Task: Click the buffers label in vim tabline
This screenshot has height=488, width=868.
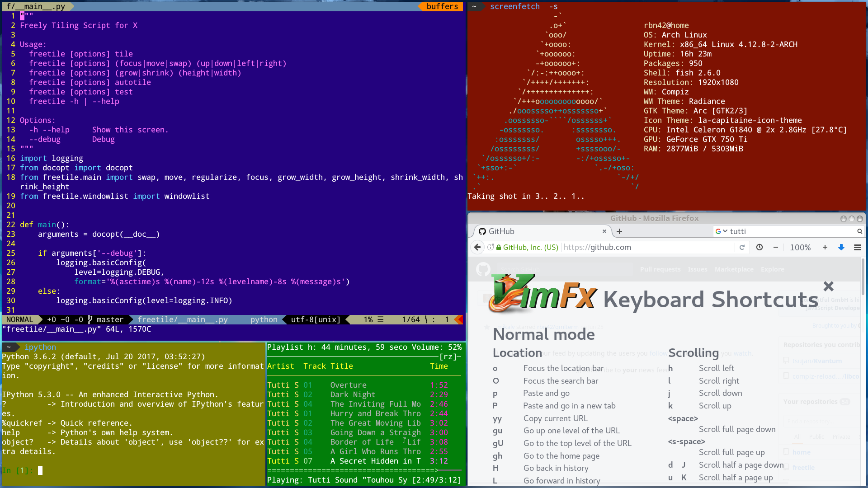Action: click(442, 6)
